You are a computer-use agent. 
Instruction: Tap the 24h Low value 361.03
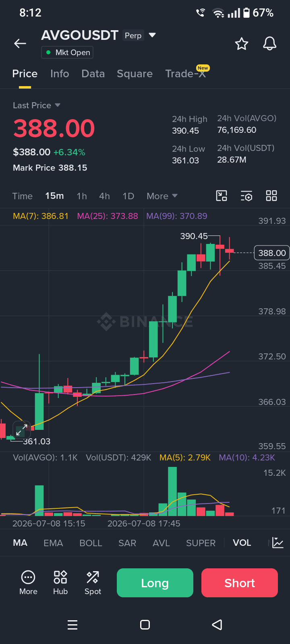(186, 161)
